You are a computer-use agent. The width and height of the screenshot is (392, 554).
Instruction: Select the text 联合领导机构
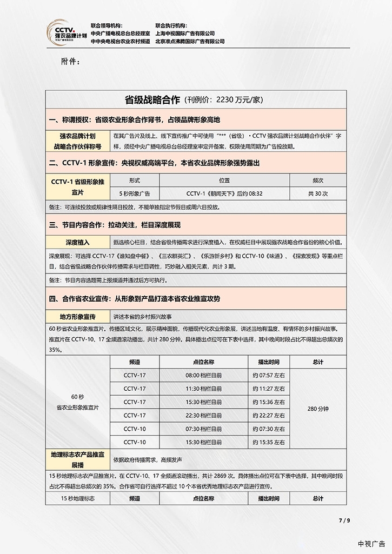(107, 25)
